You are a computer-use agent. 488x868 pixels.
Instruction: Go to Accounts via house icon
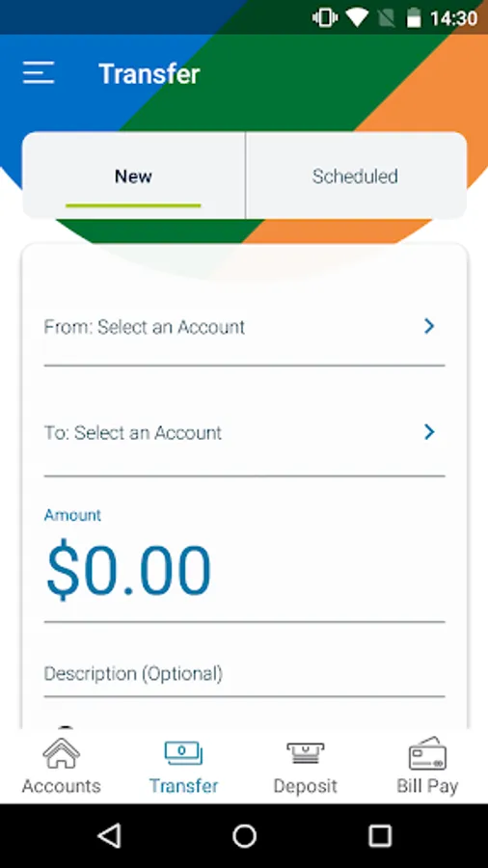coord(62,753)
